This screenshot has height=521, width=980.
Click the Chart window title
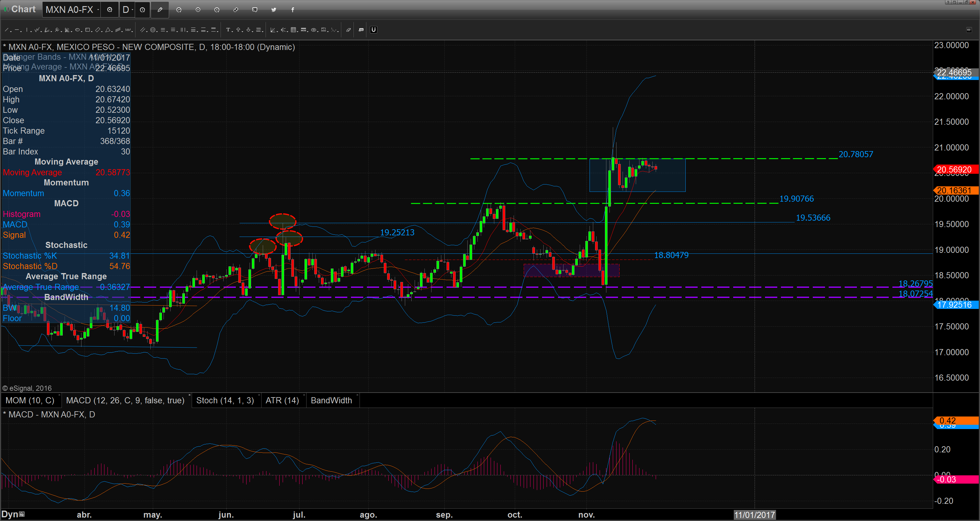pos(23,9)
